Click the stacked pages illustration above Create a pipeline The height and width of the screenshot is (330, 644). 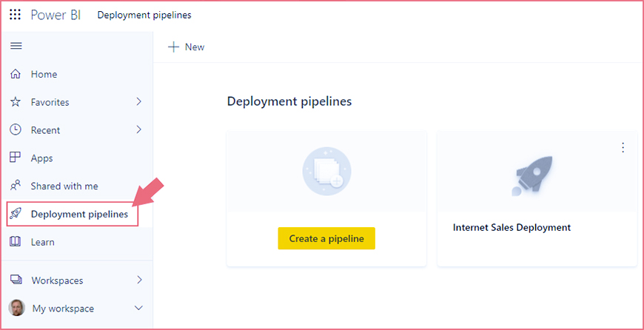(327, 171)
